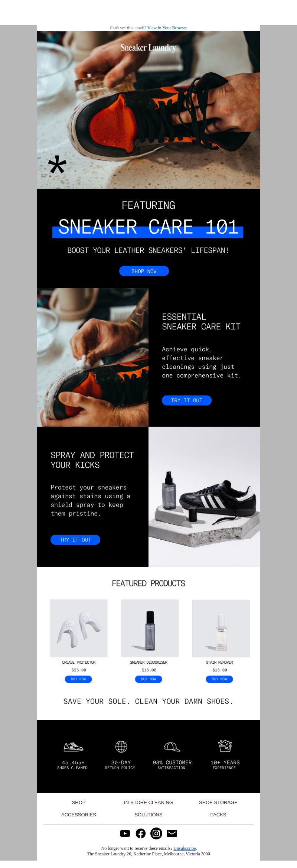Buy the Crease Protector now
This screenshot has width=297, height=868.
(x=78, y=679)
